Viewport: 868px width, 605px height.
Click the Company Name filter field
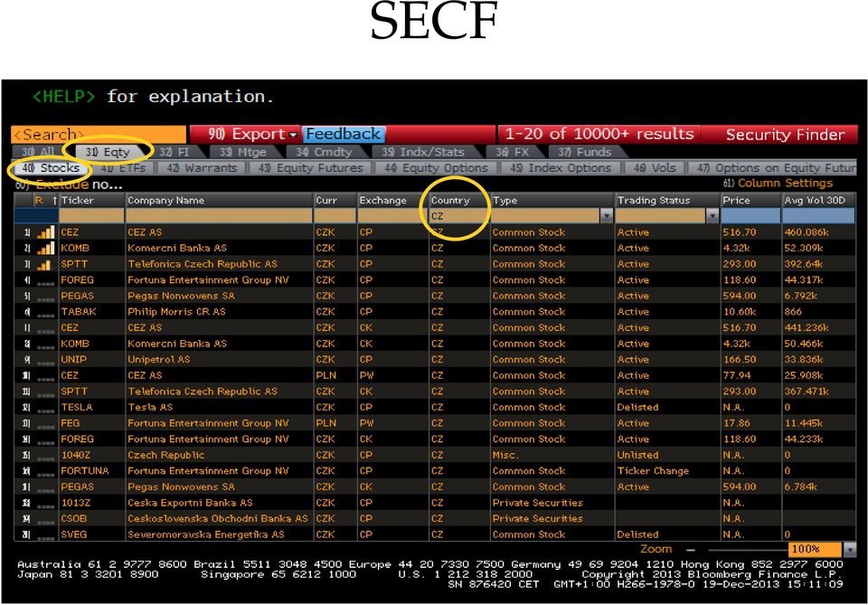click(219, 216)
